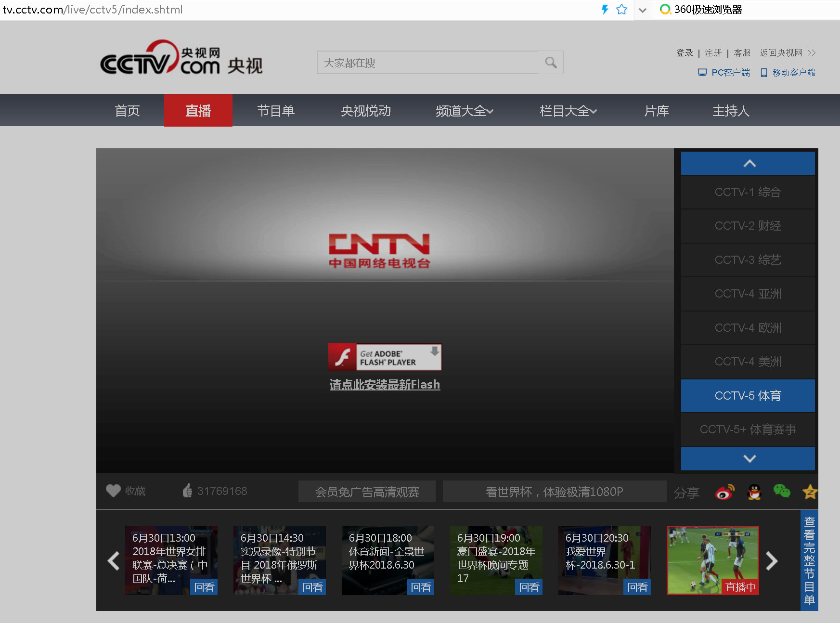
Task: Select CCTV-5+ 体育赛事 channel
Action: [x=748, y=429]
